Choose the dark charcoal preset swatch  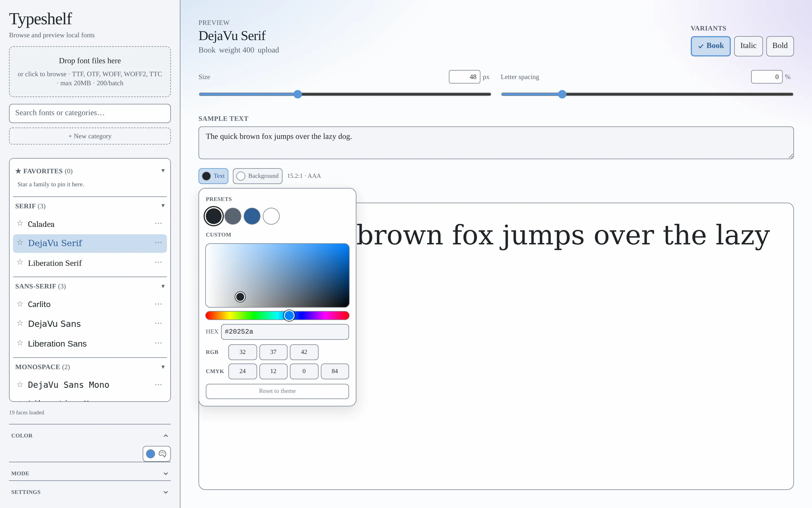click(x=214, y=216)
